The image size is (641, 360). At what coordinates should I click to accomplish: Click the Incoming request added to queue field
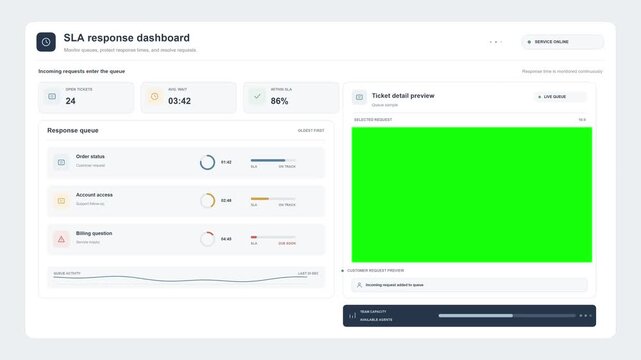[469, 285]
